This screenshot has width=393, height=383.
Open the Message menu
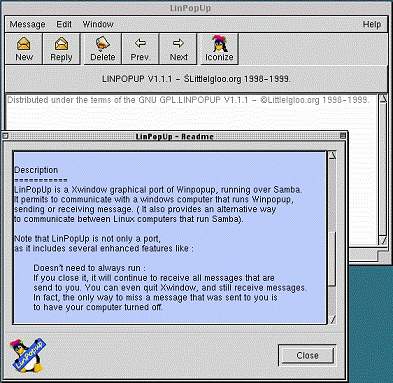[27, 24]
